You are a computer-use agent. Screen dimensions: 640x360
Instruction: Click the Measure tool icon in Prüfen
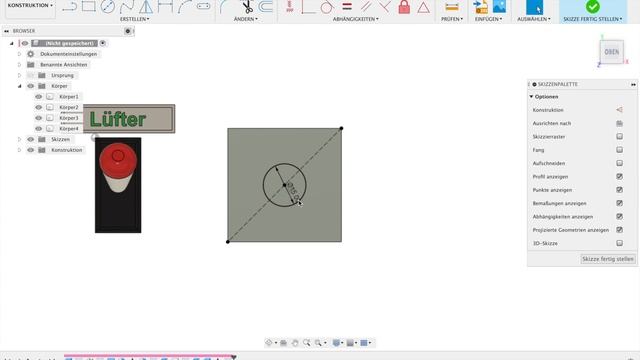(452, 7)
